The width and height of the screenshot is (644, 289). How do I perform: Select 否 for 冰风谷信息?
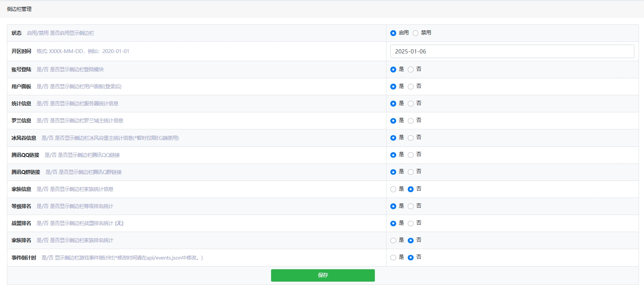click(x=410, y=138)
